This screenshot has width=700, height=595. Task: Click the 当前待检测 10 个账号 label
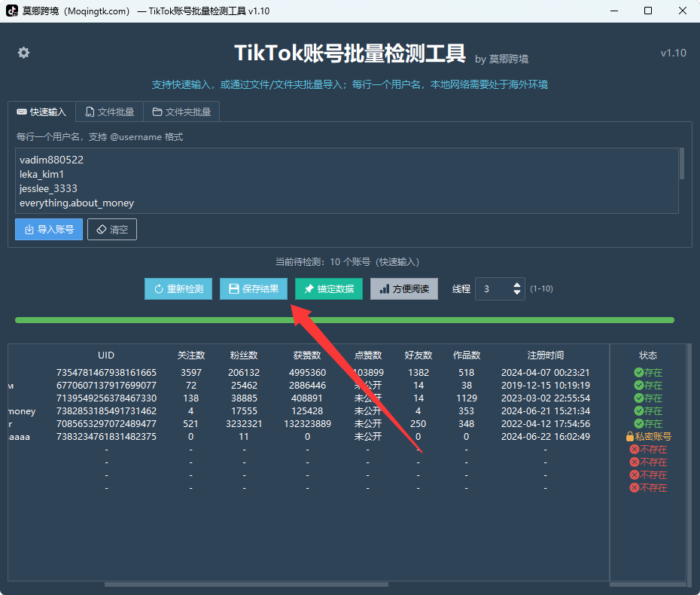pyautogui.click(x=347, y=262)
